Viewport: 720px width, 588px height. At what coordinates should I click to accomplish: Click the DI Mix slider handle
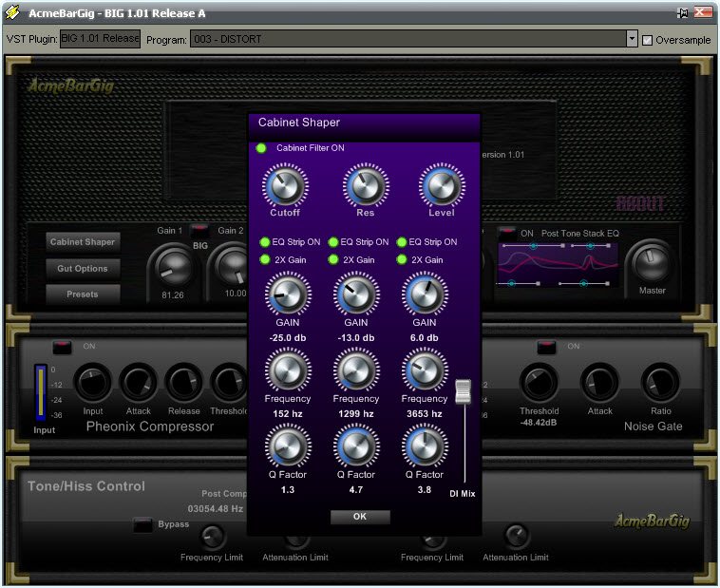click(464, 392)
